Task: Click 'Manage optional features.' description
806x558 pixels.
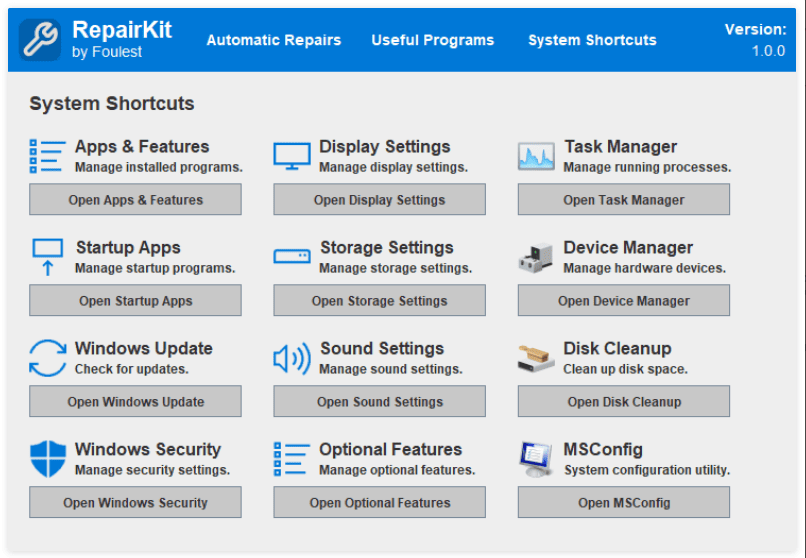Action: (x=397, y=470)
